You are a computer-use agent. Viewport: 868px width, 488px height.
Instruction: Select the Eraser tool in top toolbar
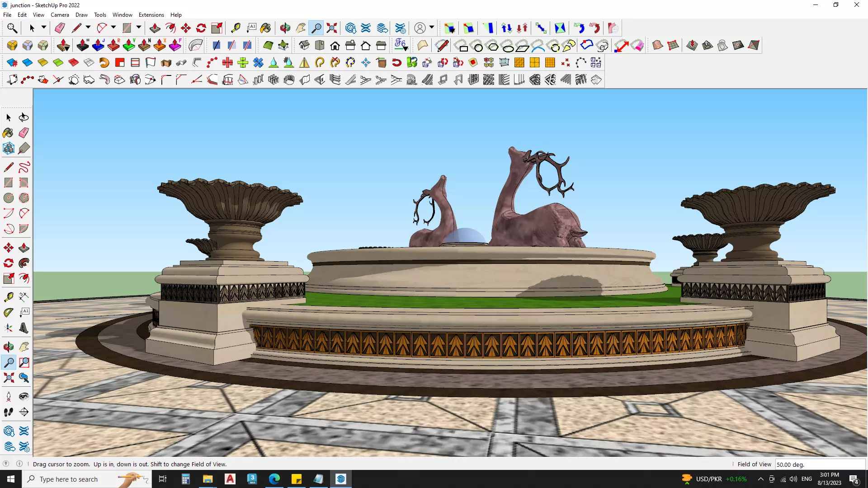pos(60,28)
